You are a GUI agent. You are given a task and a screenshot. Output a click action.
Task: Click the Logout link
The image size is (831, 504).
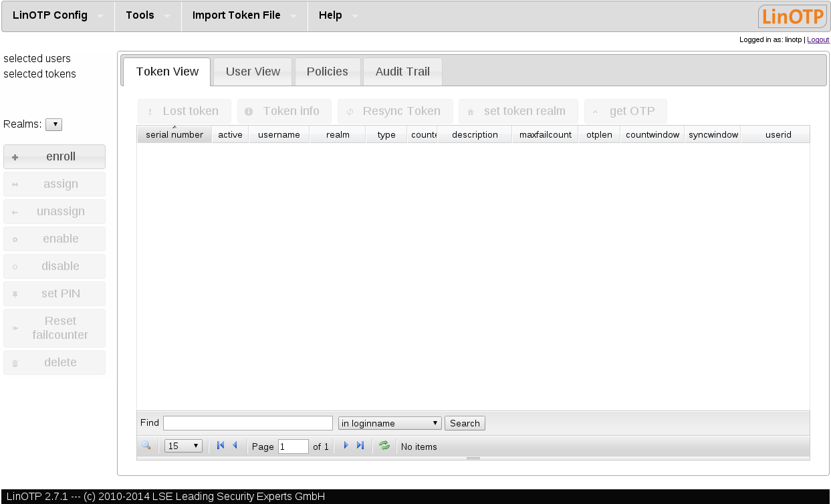pyautogui.click(x=818, y=40)
